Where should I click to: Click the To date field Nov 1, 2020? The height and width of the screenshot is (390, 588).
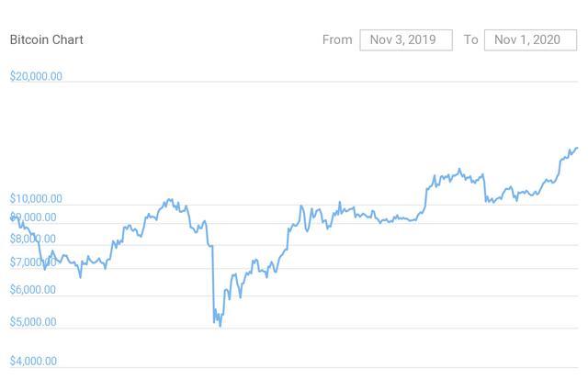[x=529, y=39]
